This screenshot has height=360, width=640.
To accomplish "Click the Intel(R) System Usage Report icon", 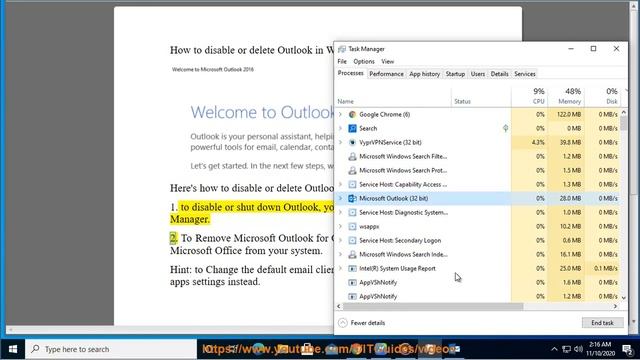I will pyautogui.click(x=352, y=268).
